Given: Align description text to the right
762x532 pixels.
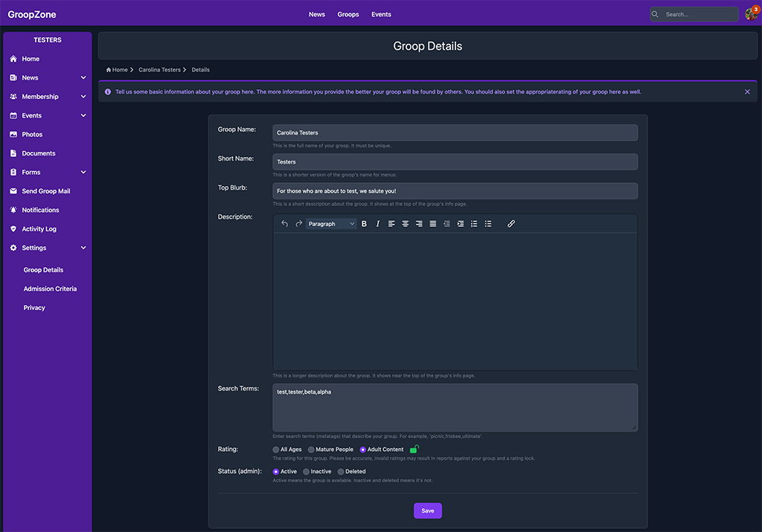Looking at the screenshot, I should [x=419, y=224].
